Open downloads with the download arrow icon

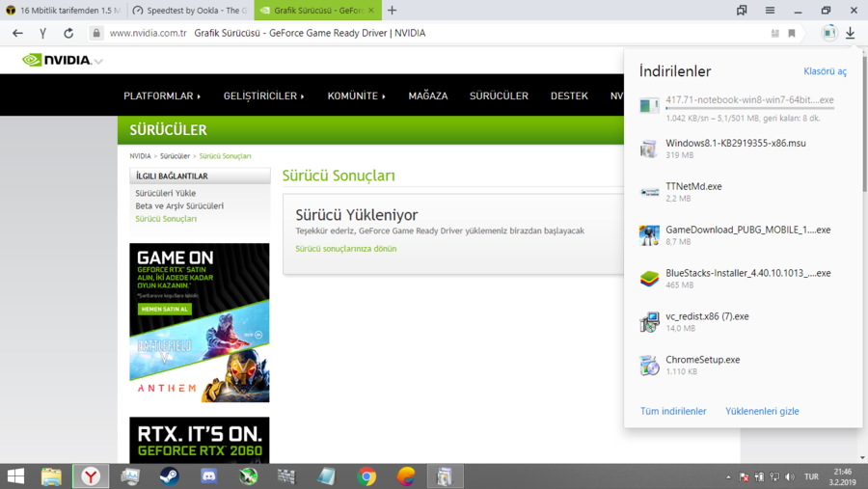coord(851,33)
